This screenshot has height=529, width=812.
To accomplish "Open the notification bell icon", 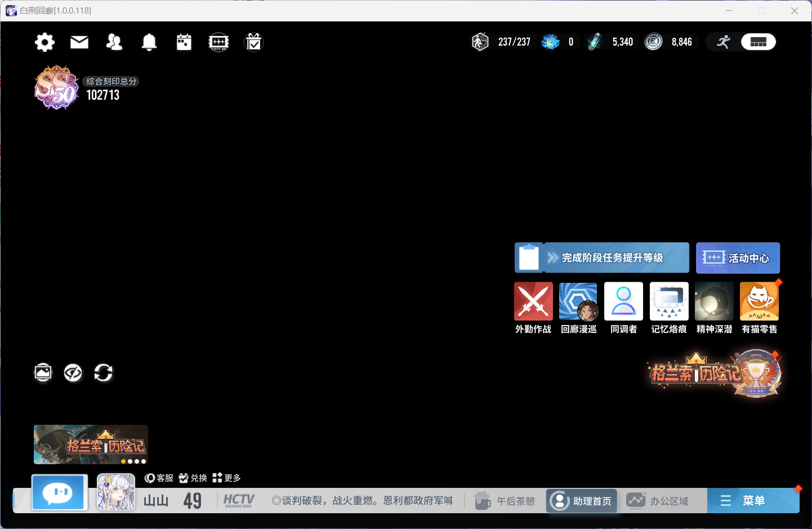I will [149, 42].
